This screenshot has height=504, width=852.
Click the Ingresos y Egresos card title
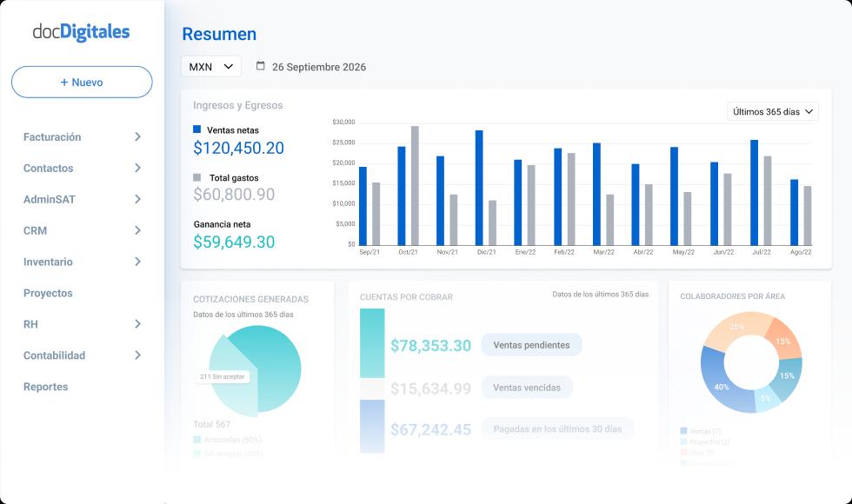pos(238,105)
